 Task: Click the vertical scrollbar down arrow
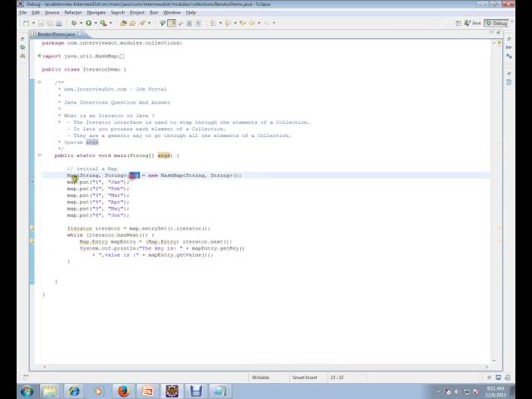click(x=494, y=361)
